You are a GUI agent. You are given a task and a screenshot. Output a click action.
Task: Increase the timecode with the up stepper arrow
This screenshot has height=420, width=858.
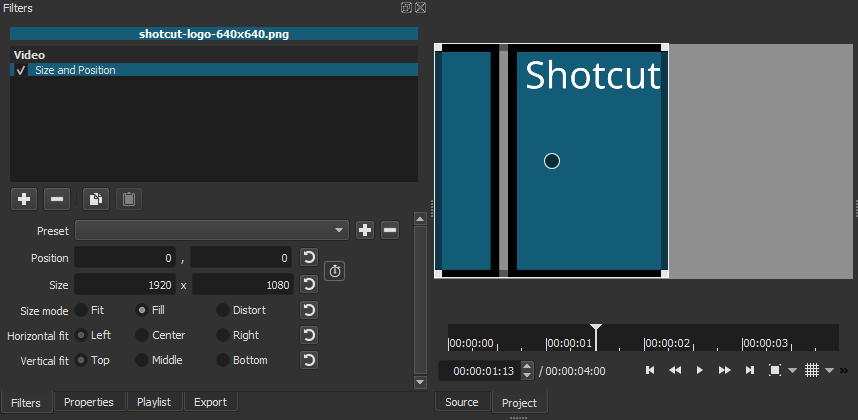[526, 366]
